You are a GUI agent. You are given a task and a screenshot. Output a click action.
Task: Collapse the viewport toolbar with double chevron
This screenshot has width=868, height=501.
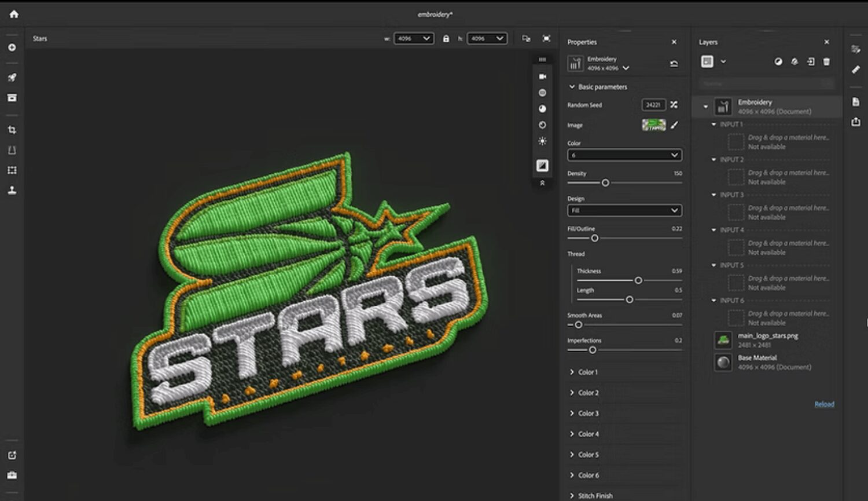[x=542, y=183]
